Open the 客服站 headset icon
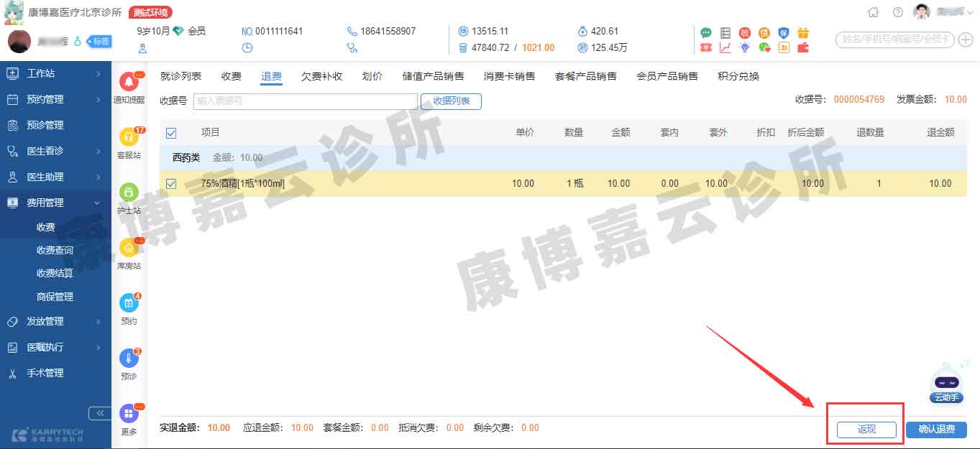Viewport: 980px width, 449px height. [129, 137]
